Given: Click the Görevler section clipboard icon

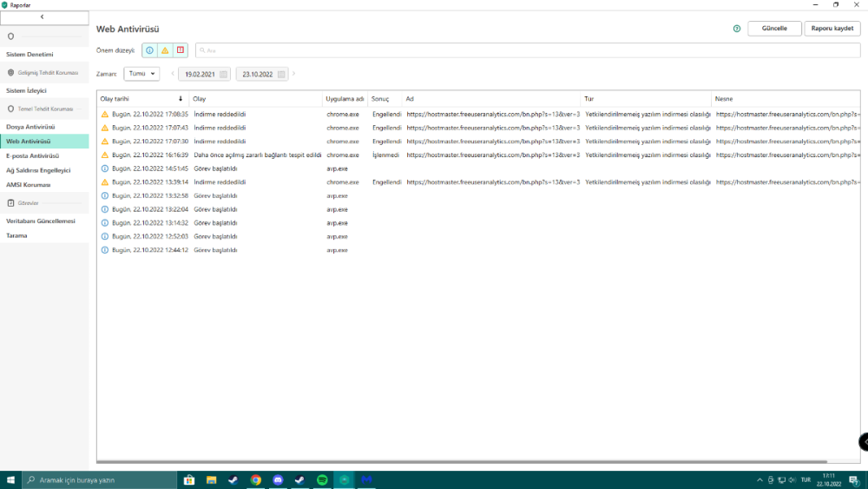Looking at the screenshot, I should (10, 203).
